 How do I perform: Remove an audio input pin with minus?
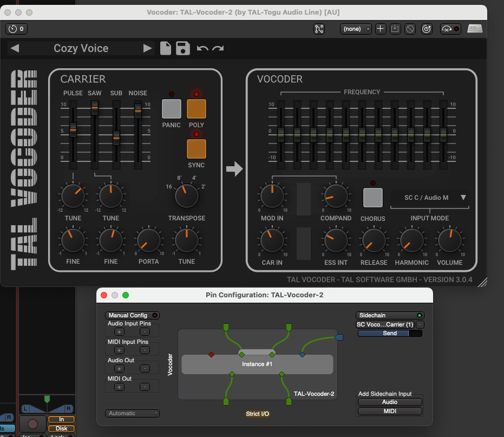(x=145, y=332)
